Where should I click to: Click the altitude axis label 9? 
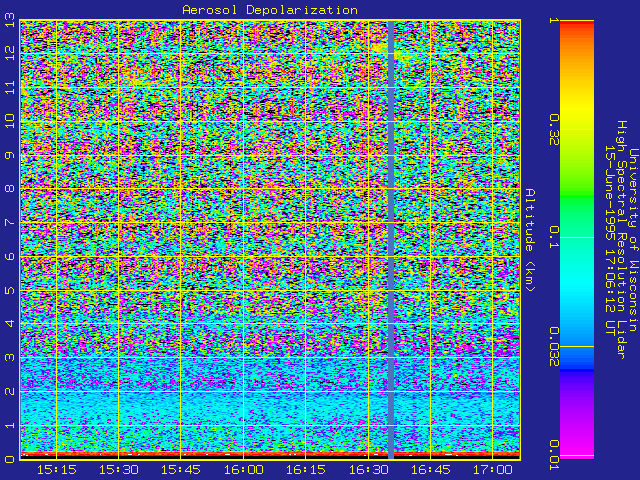[x=10, y=155]
